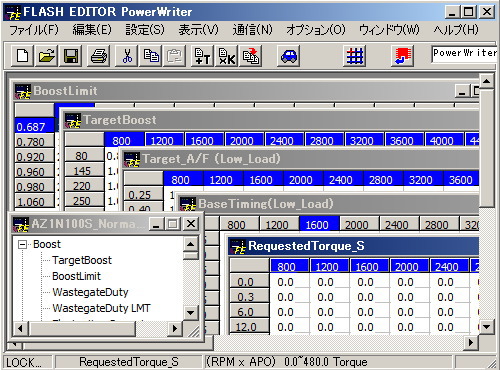This screenshot has height=370, width=500.
Task: Select the 145 row in TargetBoost window
Action: tap(84, 171)
